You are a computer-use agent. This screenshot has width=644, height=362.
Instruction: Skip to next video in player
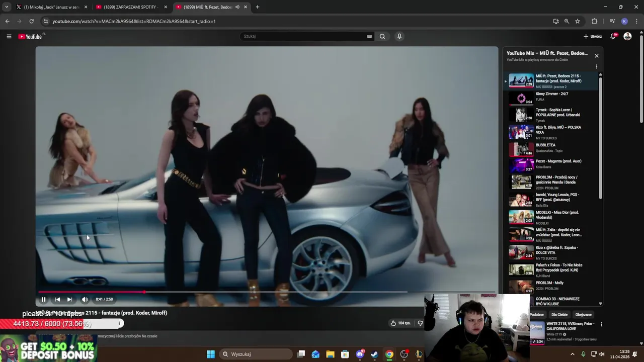(x=69, y=299)
